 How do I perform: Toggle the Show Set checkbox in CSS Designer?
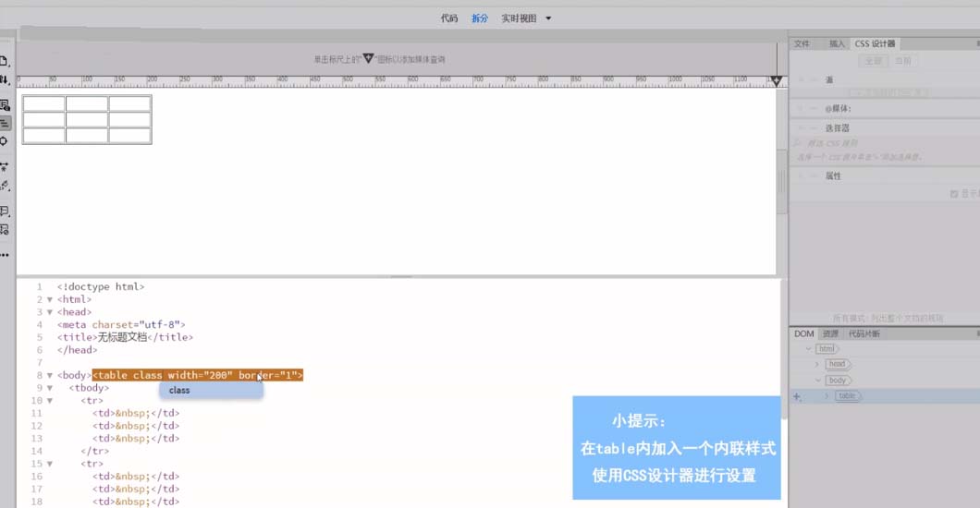coord(954,194)
